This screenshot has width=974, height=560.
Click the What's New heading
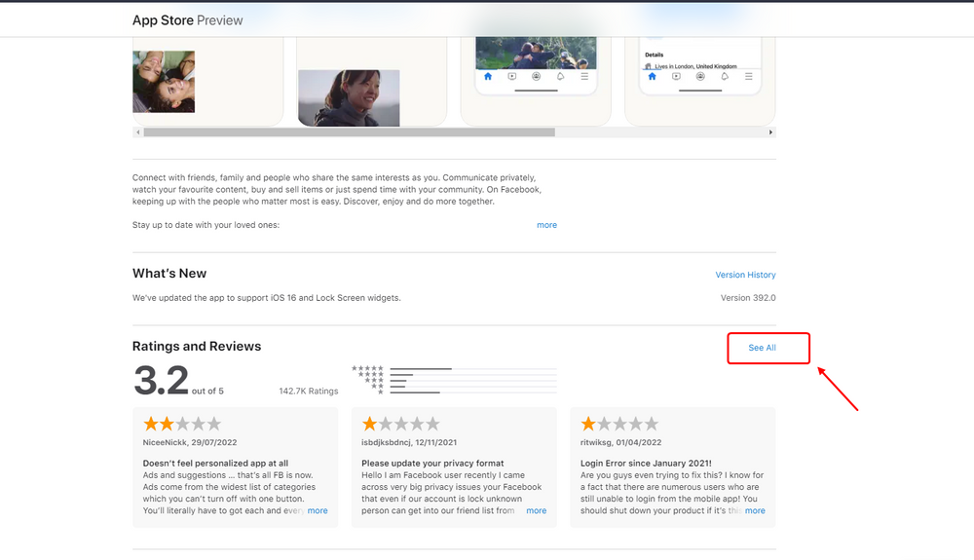pyautogui.click(x=169, y=274)
